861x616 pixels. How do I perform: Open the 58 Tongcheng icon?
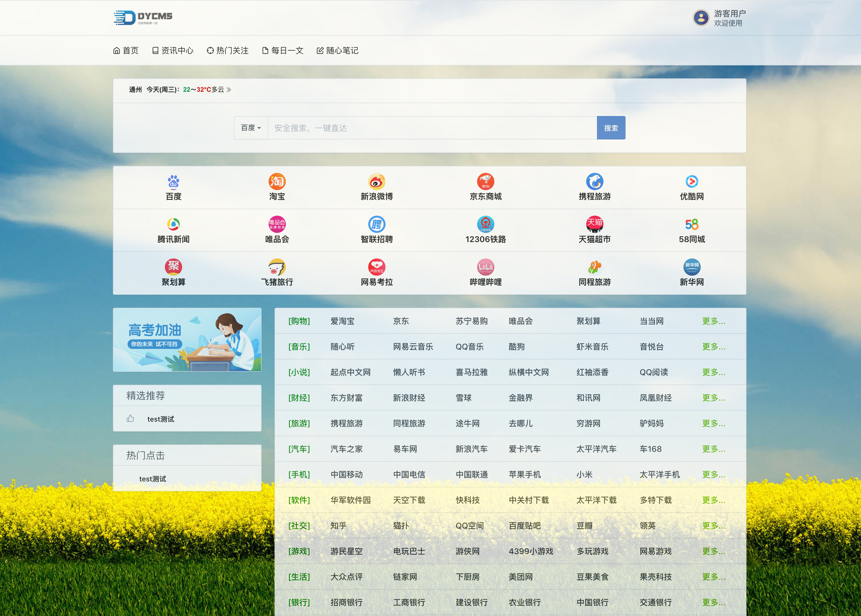point(692,225)
